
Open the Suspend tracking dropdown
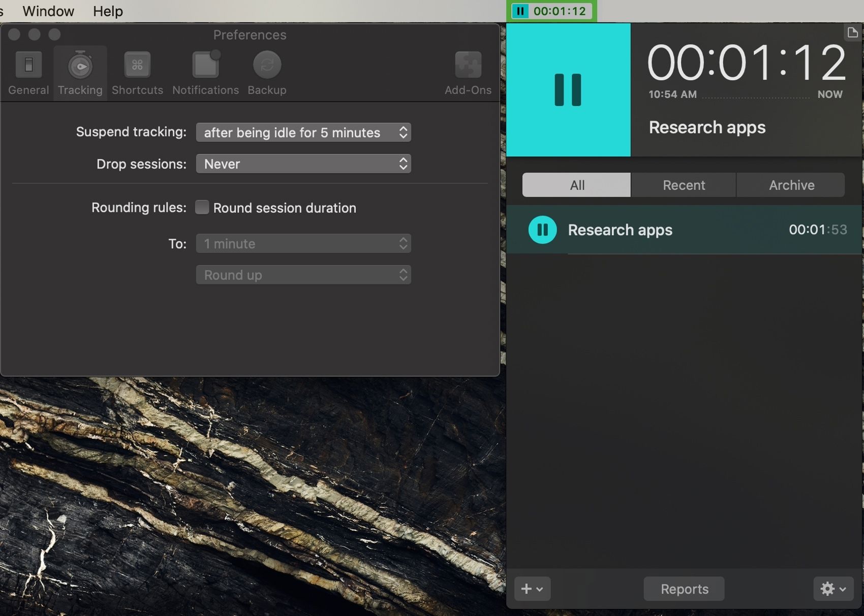coord(303,133)
